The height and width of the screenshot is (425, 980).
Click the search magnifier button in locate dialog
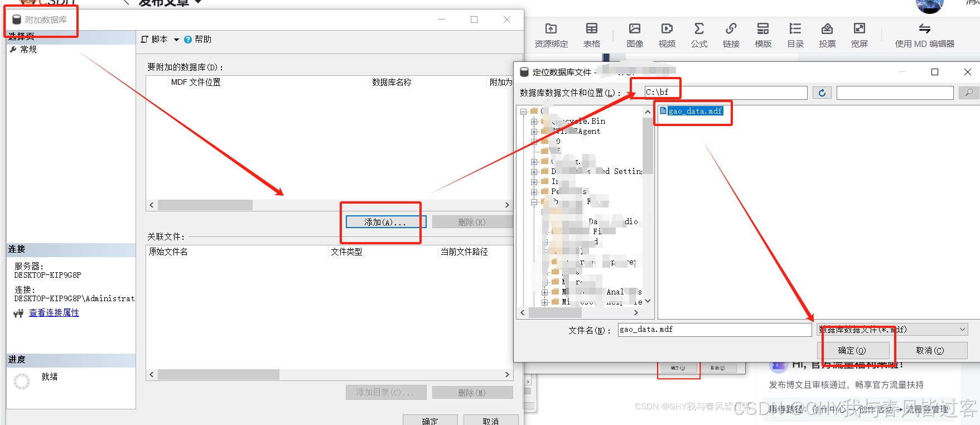click(x=969, y=93)
